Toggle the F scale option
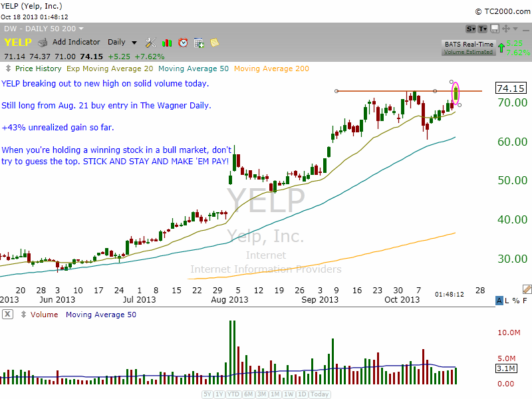This screenshot has width=532, height=399. point(525,301)
